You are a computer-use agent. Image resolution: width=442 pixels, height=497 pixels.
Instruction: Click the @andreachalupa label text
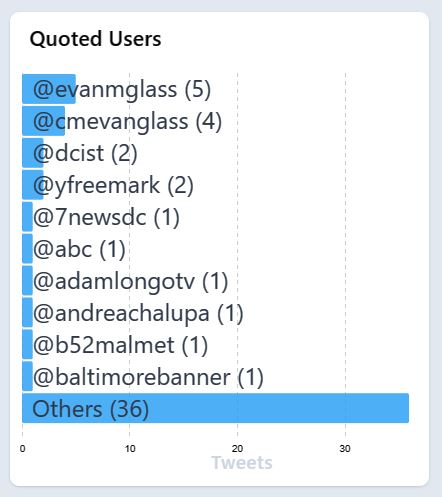121,314
